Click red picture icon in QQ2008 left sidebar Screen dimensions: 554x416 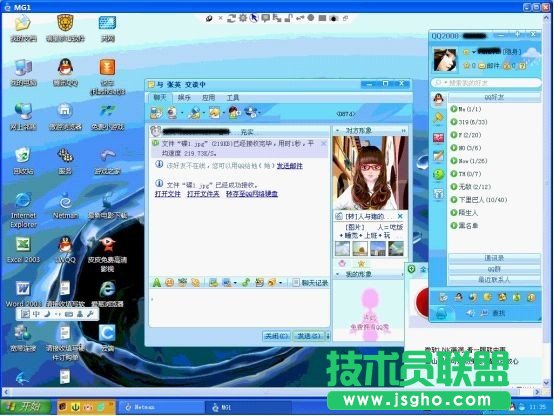tap(438, 138)
